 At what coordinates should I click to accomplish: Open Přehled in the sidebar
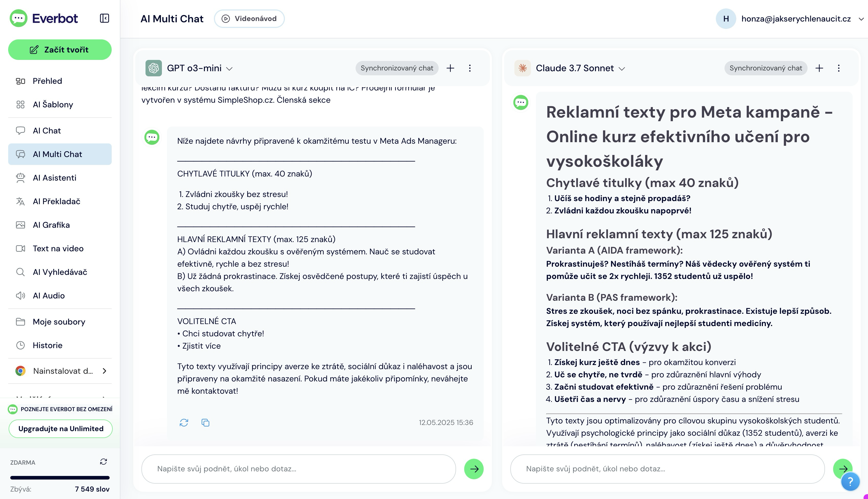pos(60,81)
